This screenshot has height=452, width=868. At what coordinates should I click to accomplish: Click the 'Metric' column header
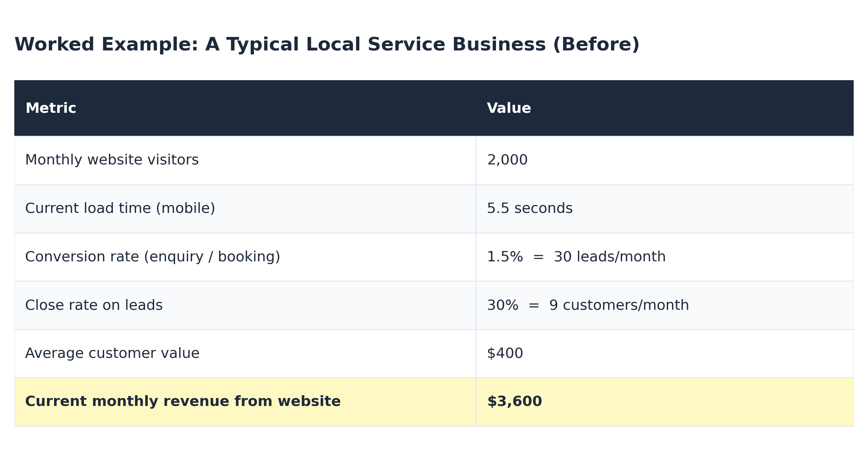245,108
